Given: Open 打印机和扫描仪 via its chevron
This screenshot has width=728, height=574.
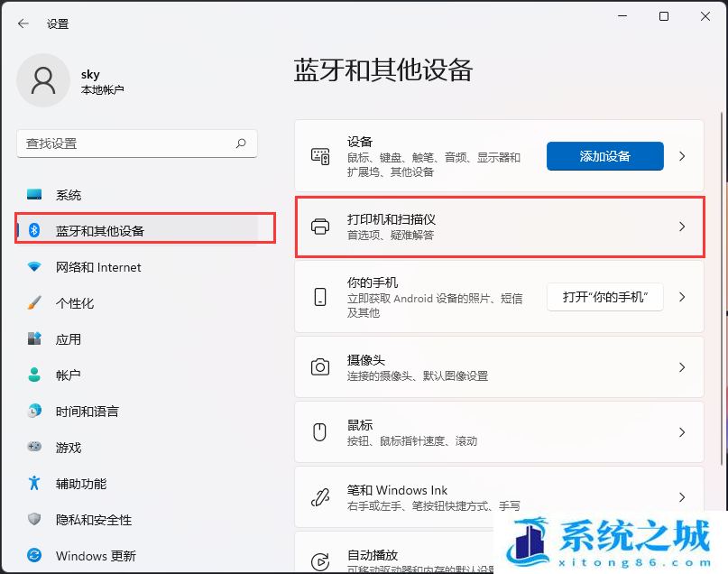Looking at the screenshot, I should pos(682,227).
